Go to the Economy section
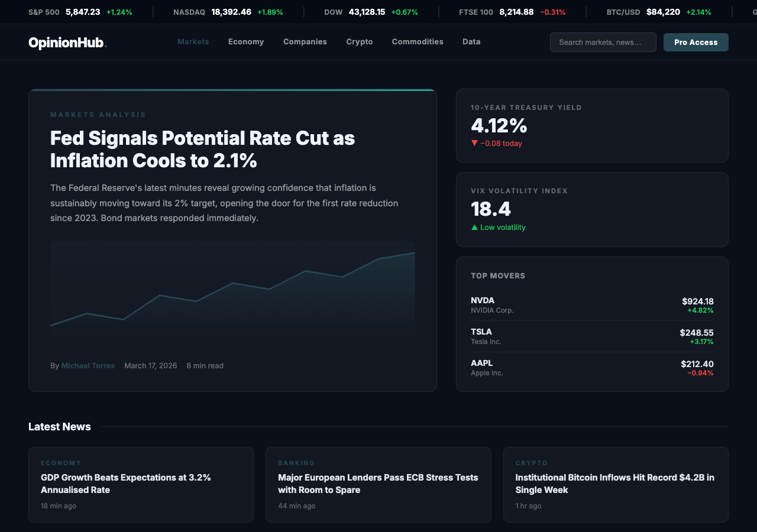 pos(246,42)
